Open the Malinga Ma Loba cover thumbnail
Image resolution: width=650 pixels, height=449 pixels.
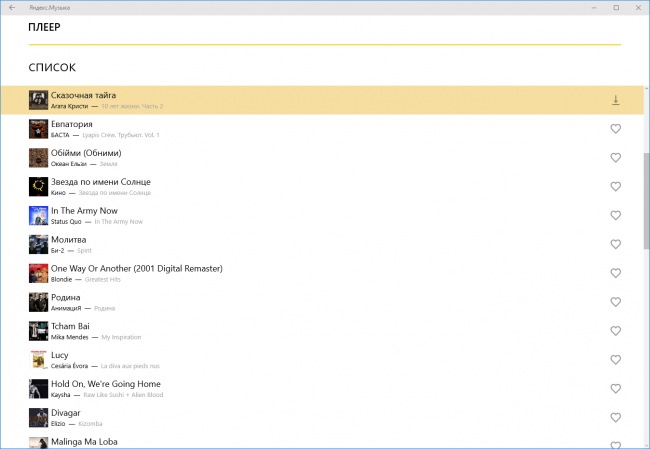point(39,442)
